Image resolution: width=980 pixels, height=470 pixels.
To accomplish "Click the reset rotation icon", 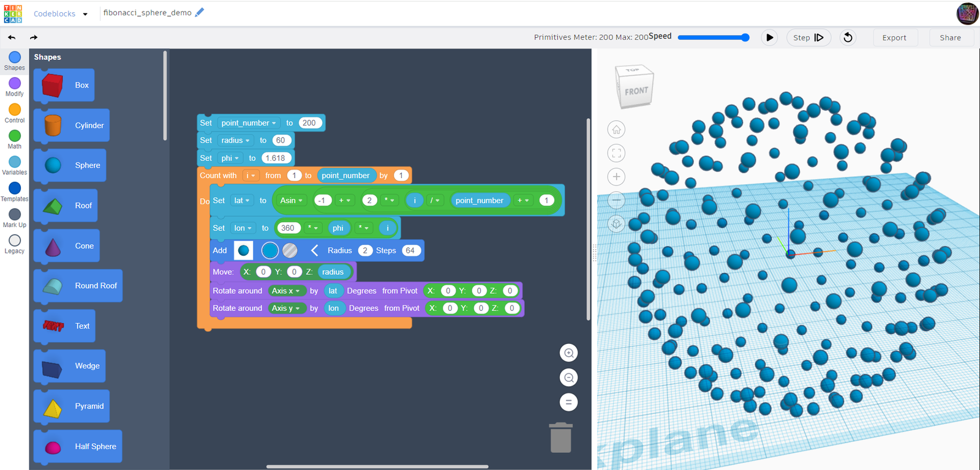I will pos(848,37).
